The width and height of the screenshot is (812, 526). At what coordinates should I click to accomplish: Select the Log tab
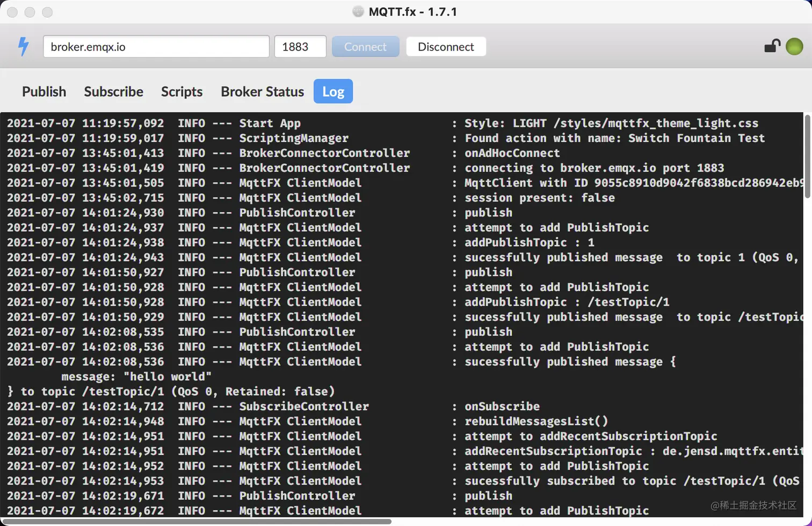pos(333,91)
